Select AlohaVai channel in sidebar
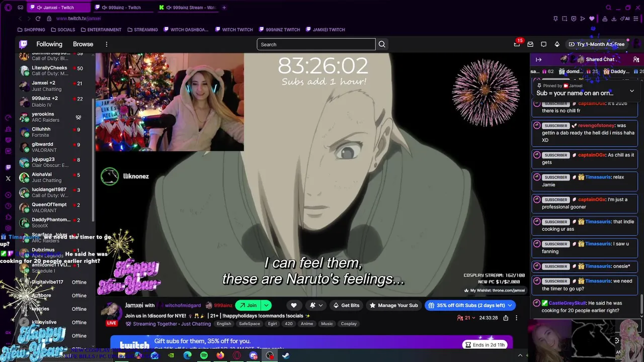 coord(54,177)
